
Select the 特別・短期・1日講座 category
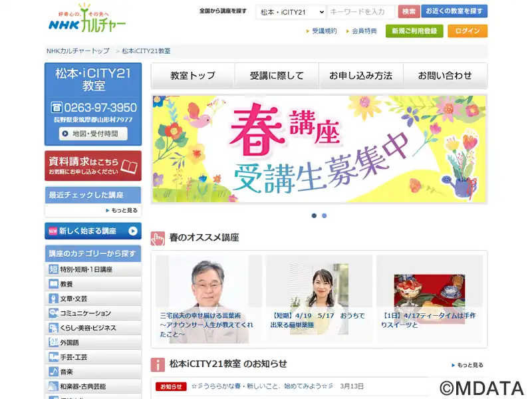click(x=93, y=269)
